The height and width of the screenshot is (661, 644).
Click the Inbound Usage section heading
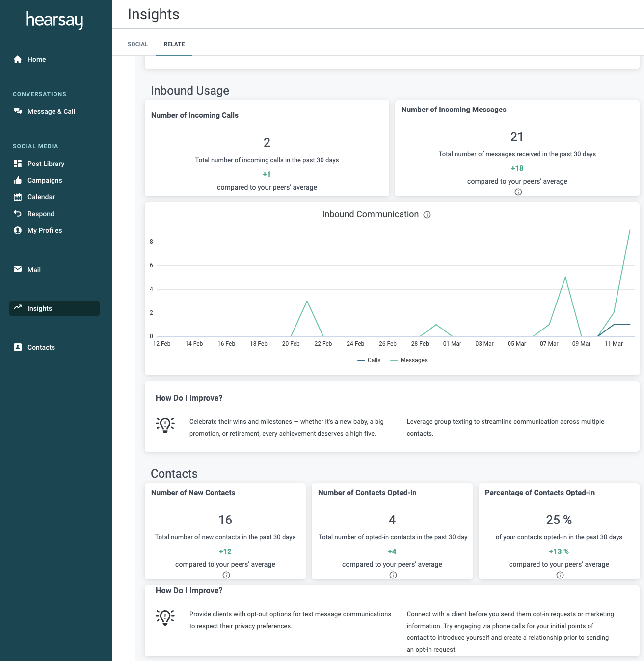pos(190,91)
